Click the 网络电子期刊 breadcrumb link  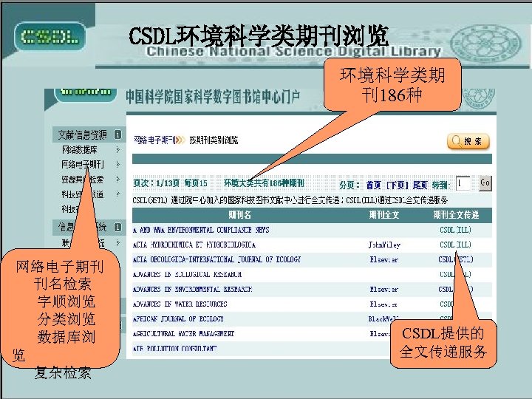(154, 140)
